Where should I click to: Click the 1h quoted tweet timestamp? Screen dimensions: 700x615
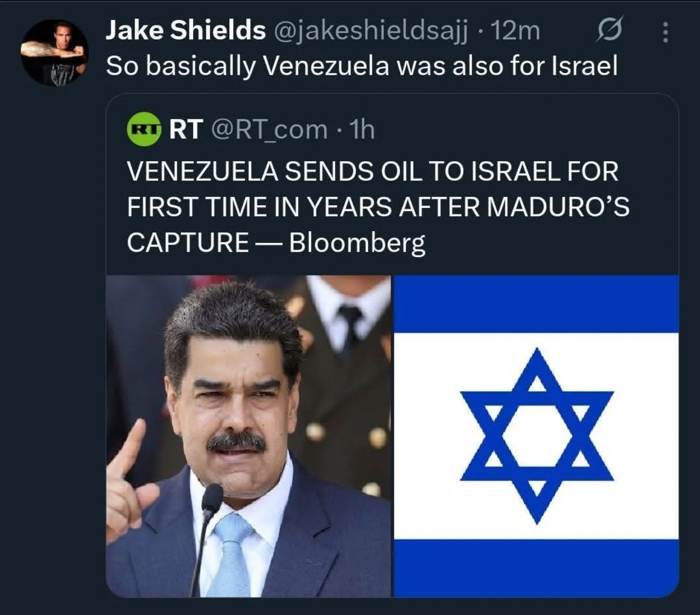click(363, 129)
